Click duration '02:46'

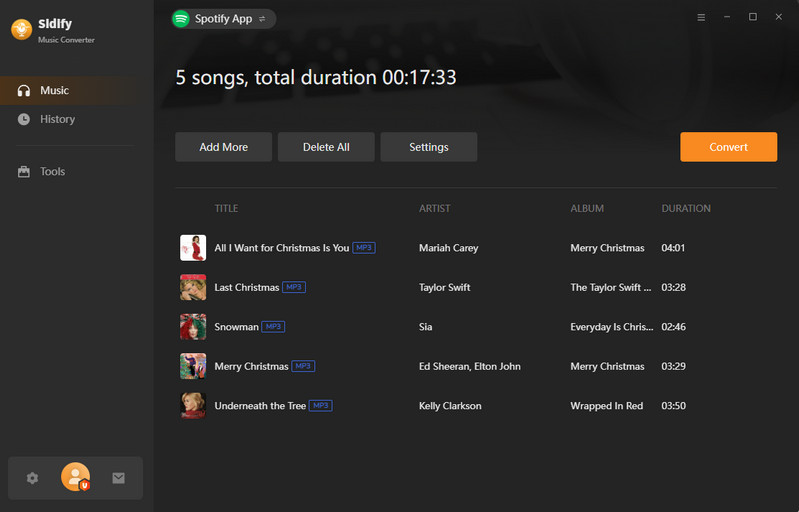[x=673, y=327]
